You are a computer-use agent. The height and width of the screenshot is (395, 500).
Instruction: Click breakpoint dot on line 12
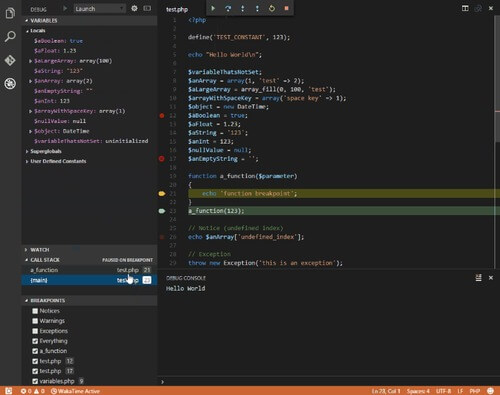pyautogui.click(x=162, y=116)
